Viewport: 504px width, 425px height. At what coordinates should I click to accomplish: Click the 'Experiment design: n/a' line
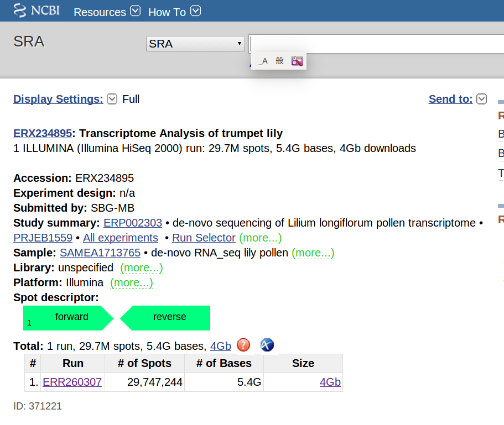[x=74, y=193]
